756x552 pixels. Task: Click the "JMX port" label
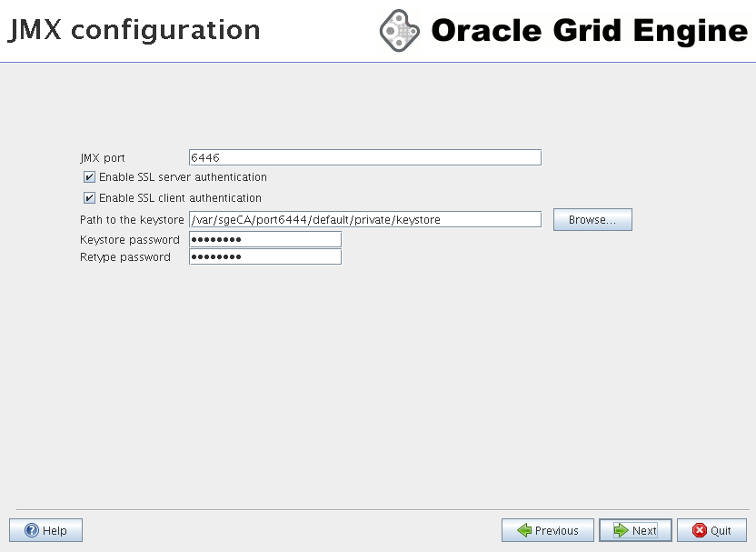tap(102, 158)
